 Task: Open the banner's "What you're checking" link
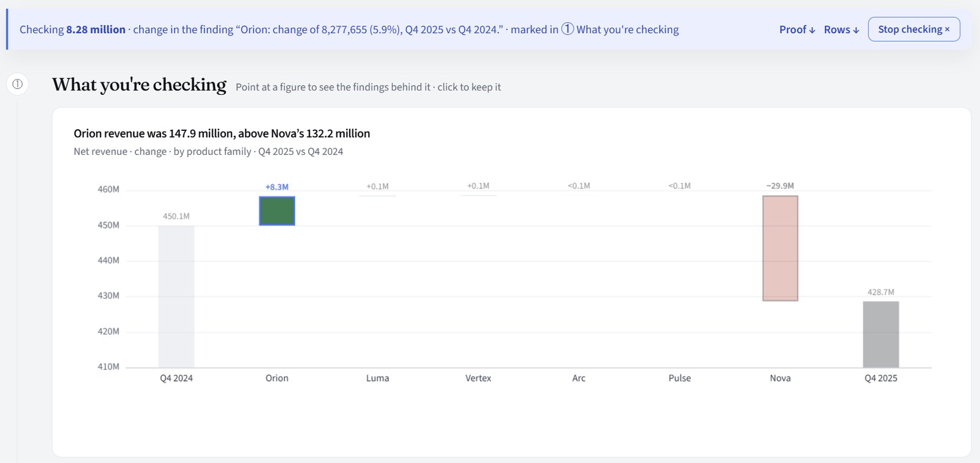coord(620,29)
